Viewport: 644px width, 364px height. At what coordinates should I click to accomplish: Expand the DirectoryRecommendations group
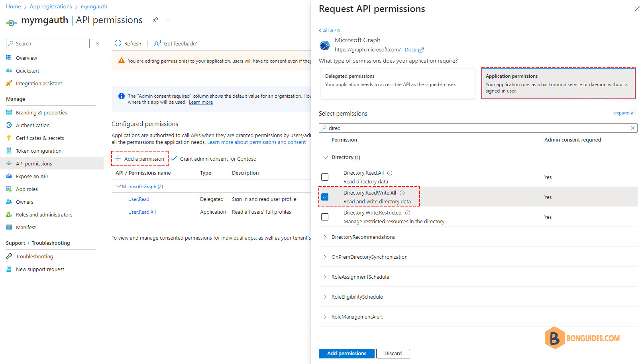(x=325, y=237)
